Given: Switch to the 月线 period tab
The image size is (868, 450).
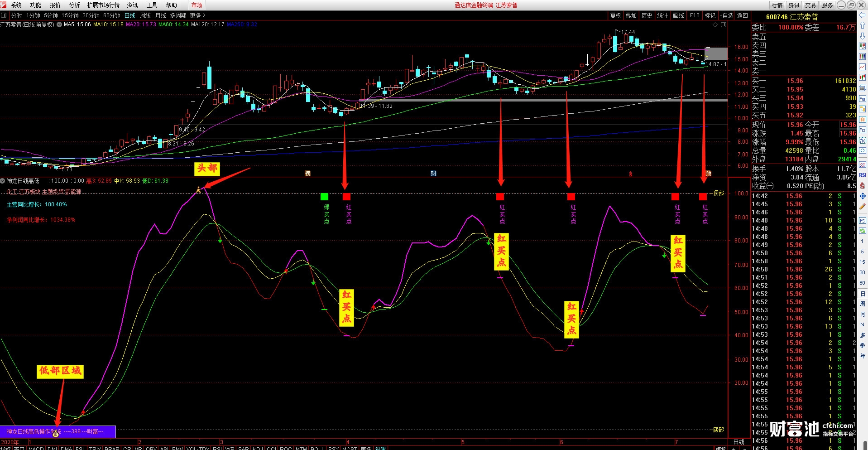Looking at the screenshot, I should coord(161,15).
